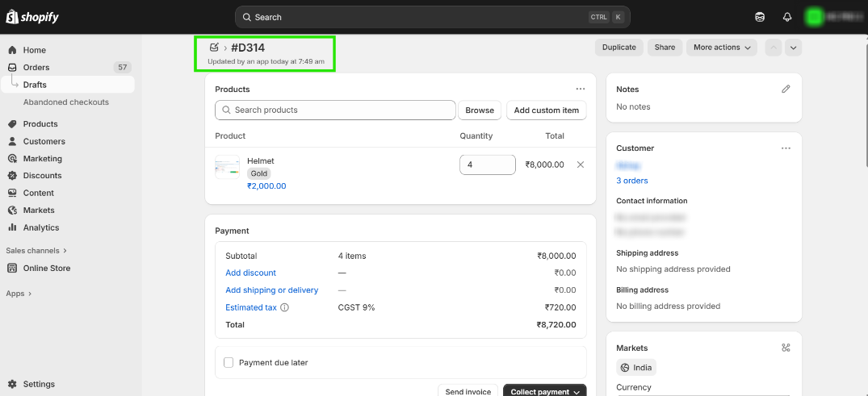The image size is (868, 396).
Task: Click the Shopify logo
Action: pos(33,17)
